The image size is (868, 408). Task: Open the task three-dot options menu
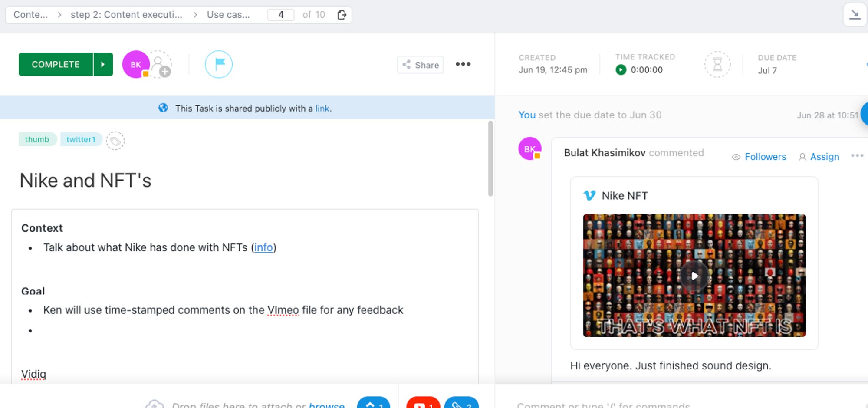(x=463, y=64)
